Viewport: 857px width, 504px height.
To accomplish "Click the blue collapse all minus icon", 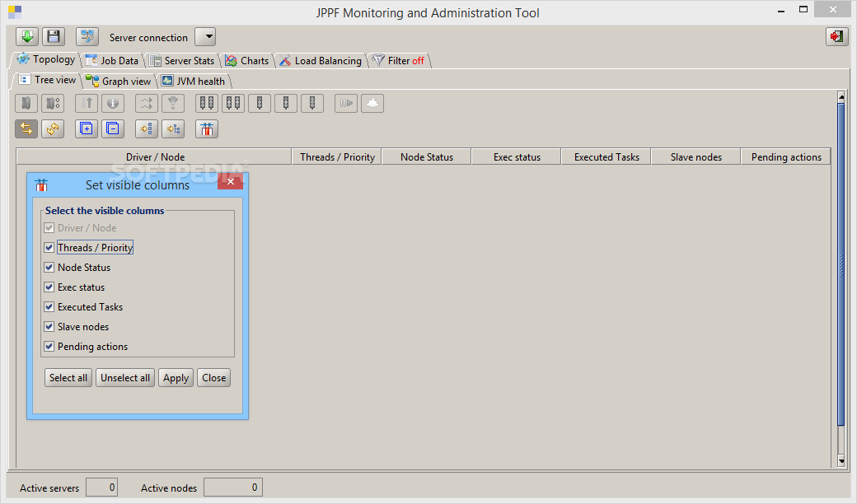I will (113, 128).
